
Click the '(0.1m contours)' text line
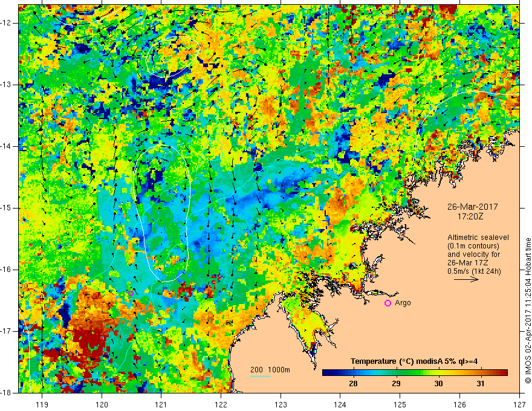click(473, 246)
